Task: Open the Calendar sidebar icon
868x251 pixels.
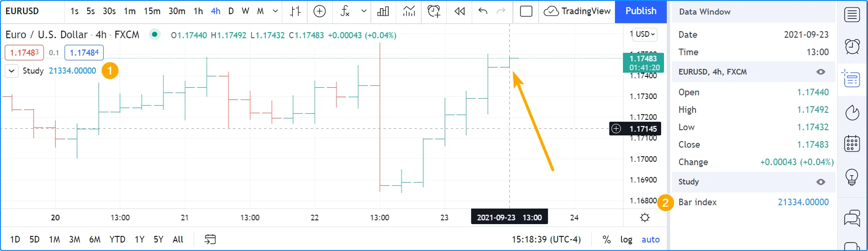Action: tap(852, 143)
